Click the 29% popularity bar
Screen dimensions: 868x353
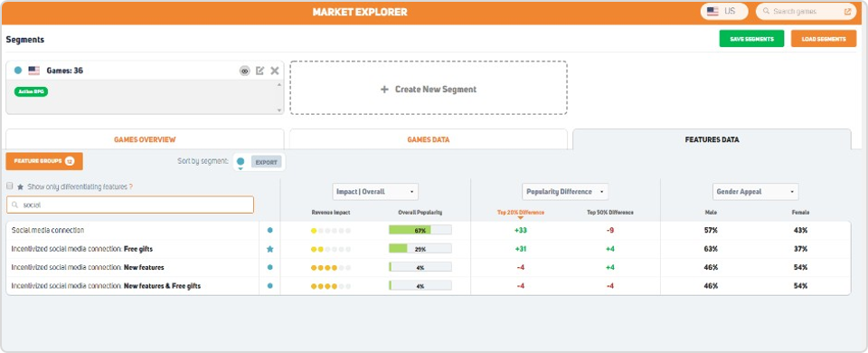[420, 249]
